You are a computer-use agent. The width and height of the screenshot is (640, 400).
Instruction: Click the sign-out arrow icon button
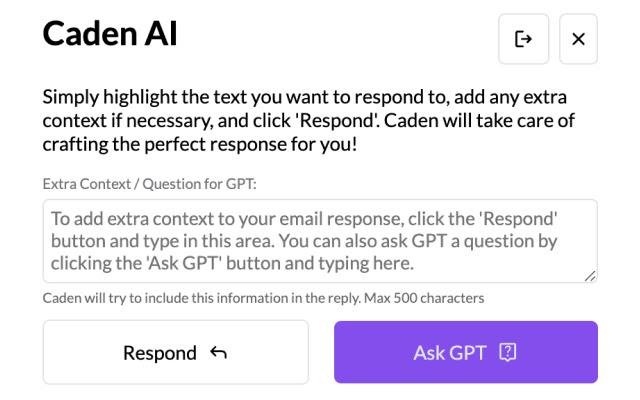pos(523,39)
